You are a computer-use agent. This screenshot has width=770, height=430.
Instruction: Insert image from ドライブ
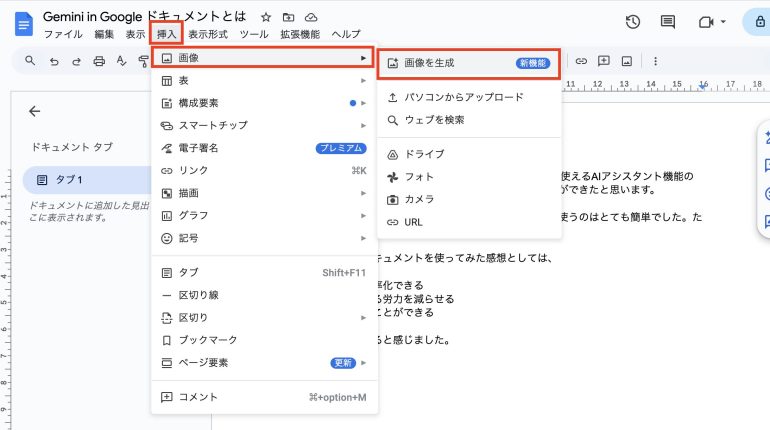coord(469,154)
